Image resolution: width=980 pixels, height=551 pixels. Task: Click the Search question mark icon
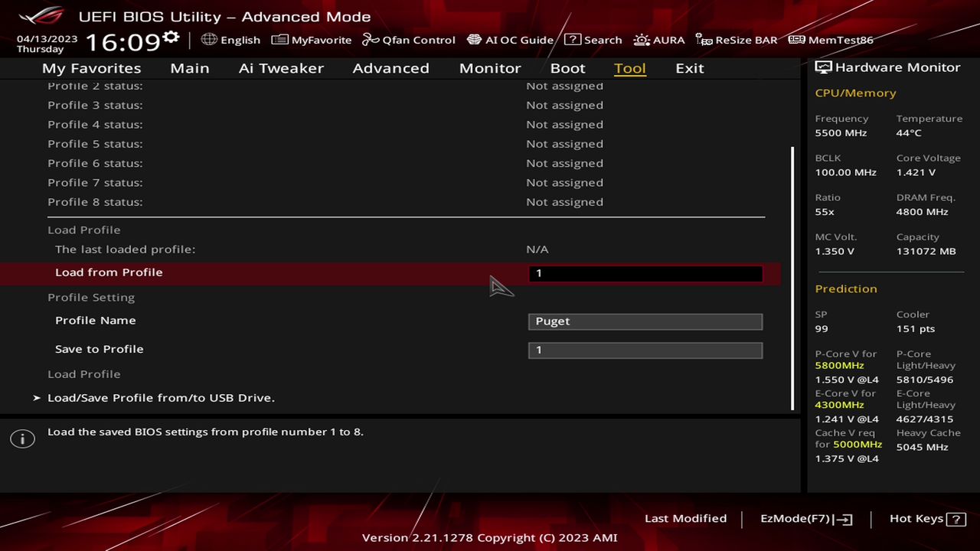pyautogui.click(x=572, y=39)
